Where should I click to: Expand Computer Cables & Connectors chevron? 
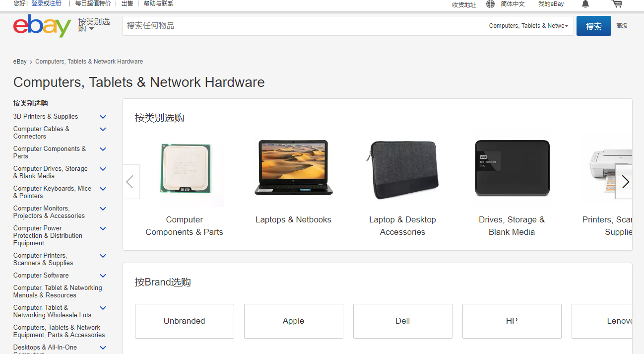pos(103,130)
